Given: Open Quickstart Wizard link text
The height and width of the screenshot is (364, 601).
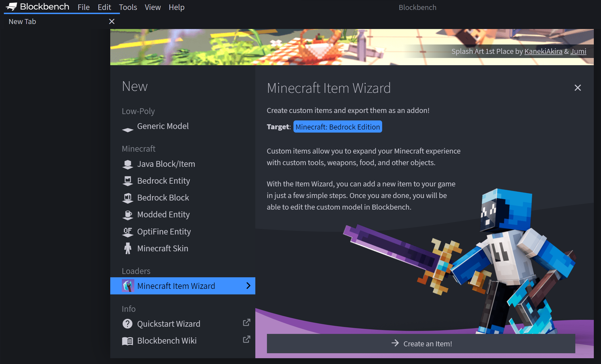Looking at the screenshot, I should tap(169, 324).
